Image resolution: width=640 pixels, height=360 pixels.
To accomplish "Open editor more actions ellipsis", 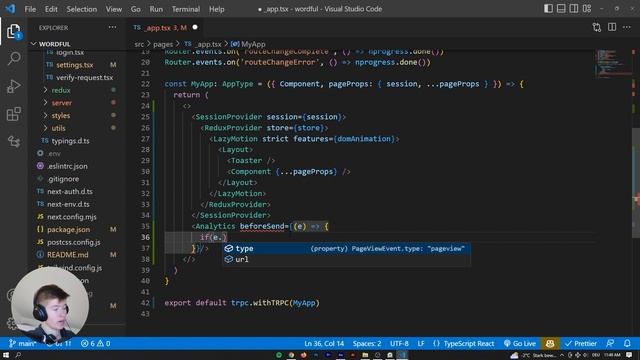I will 627,27.
